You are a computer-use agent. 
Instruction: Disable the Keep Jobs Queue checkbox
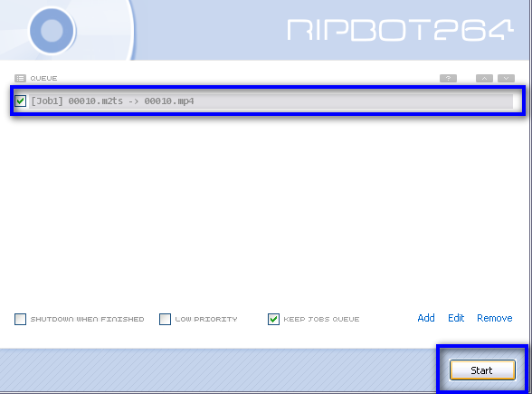tap(273, 319)
